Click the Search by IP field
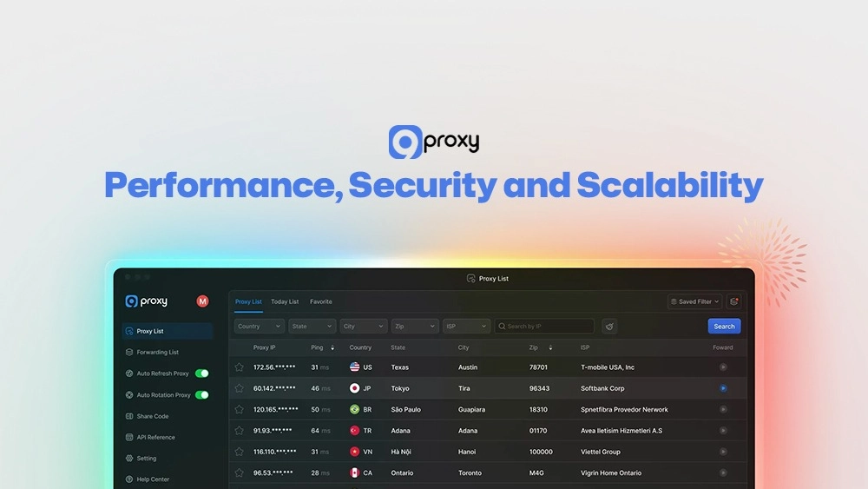 click(x=544, y=327)
